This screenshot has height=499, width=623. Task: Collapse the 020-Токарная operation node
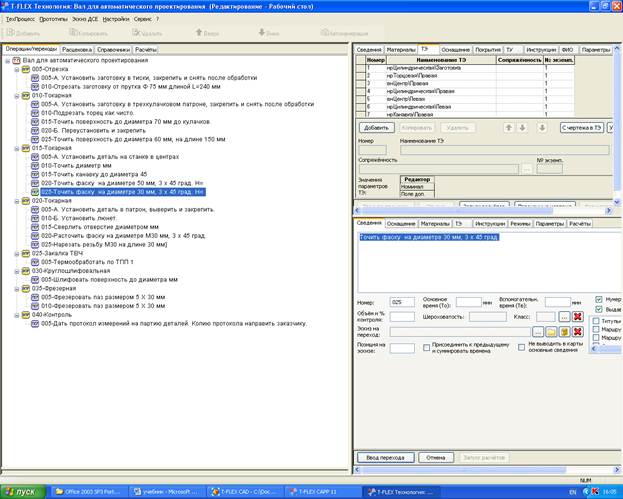(x=17, y=201)
